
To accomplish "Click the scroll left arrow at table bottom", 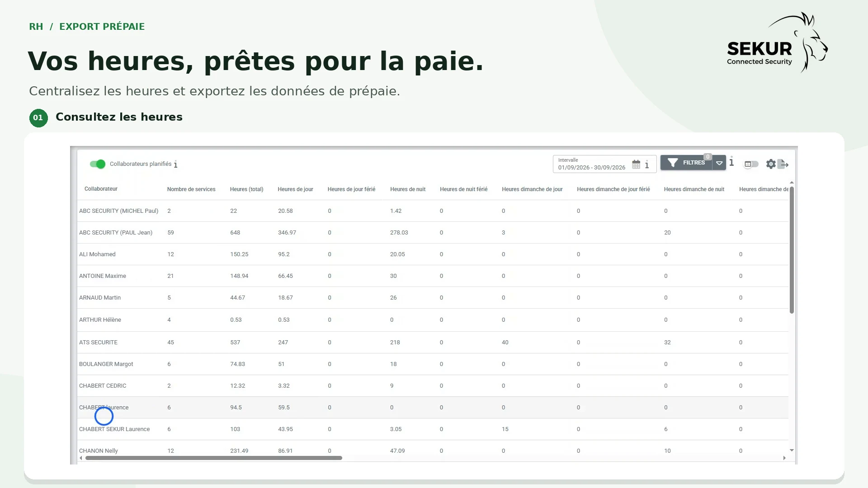I will (x=81, y=458).
